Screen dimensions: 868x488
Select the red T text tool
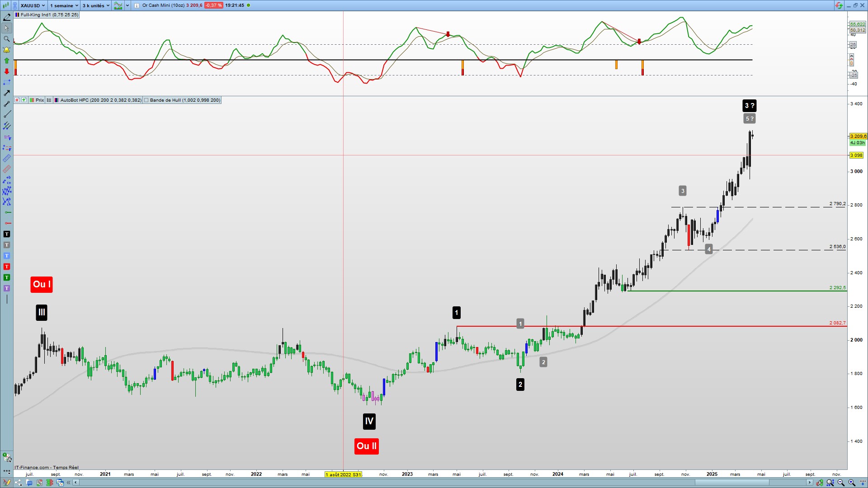tap(7, 267)
